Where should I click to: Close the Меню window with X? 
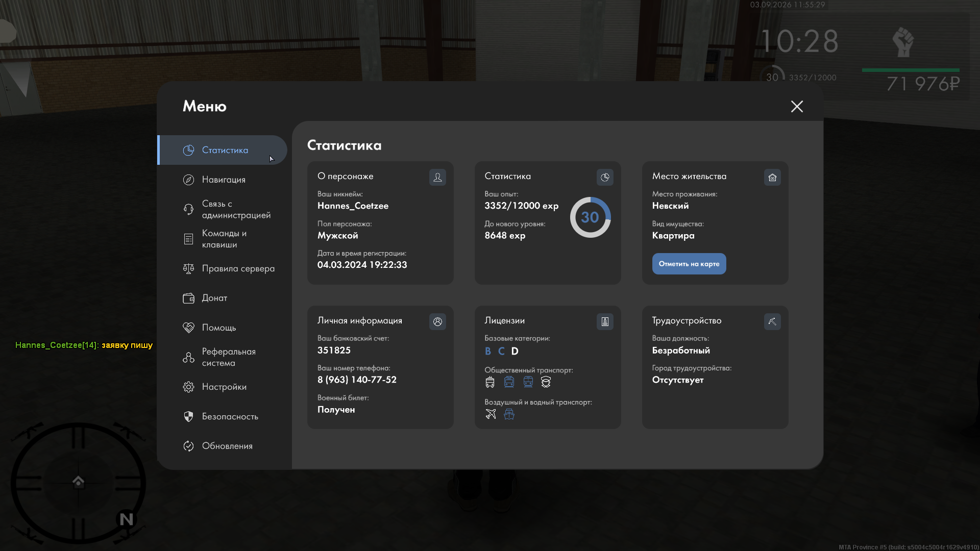coord(797,106)
